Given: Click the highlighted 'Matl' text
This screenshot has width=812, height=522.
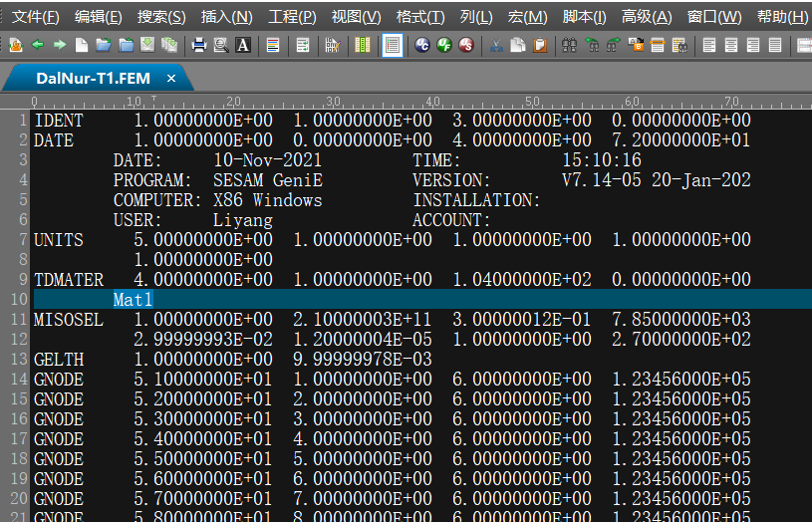Looking at the screenshot, I should click(x=134, y=299).
